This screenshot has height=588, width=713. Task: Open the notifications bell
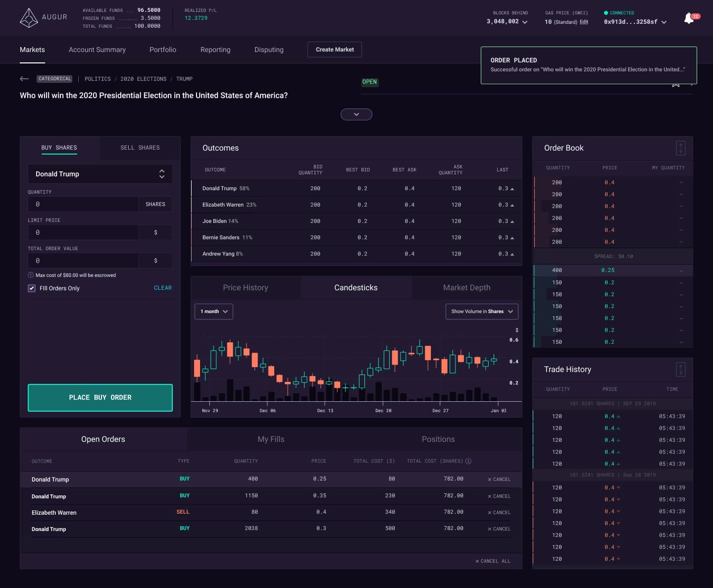[689, 19]
